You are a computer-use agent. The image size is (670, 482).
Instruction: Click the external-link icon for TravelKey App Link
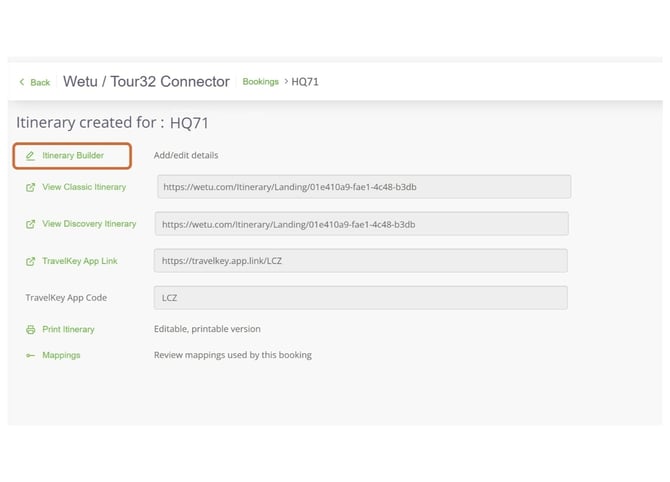pyautogui.click(x=30, y=262)
